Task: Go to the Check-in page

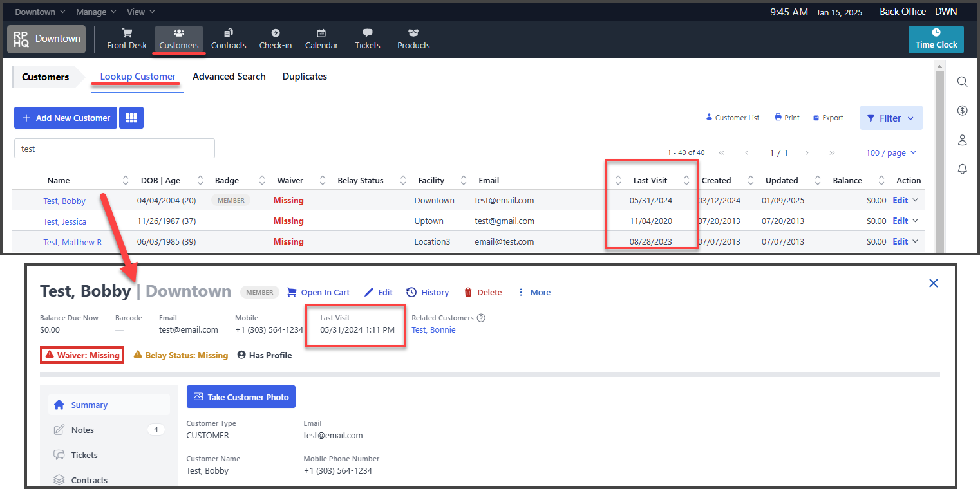Action: point(276,39)
